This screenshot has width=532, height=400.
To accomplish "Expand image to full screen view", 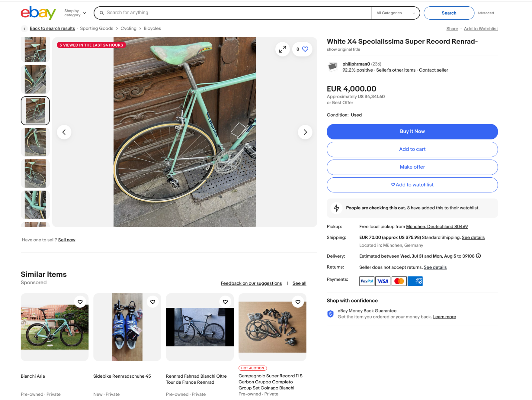I will (282, 49).
